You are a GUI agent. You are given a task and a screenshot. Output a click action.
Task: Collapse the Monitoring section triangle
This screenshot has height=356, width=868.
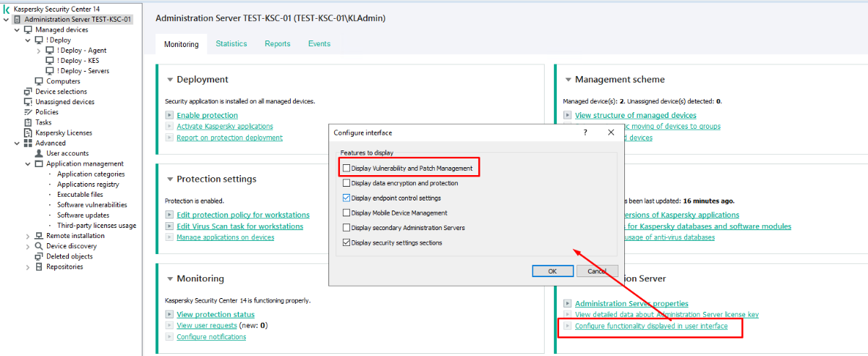pos(170,279)
